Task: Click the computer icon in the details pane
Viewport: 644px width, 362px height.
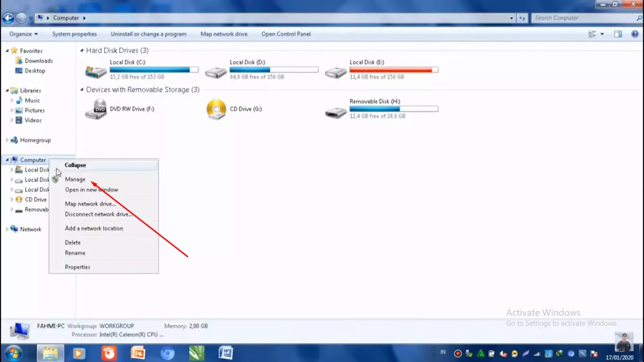Action: tap(20, 331)
